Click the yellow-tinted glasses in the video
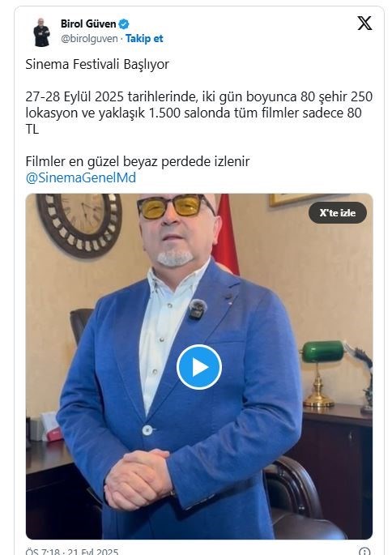 pyautogui.click(x=174, y=206)
